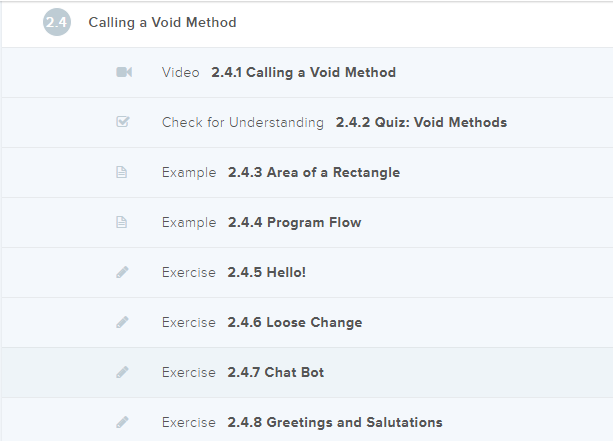
Task: Open 2.4.2 Quiz: Void Methods
Action: (421, 122)
